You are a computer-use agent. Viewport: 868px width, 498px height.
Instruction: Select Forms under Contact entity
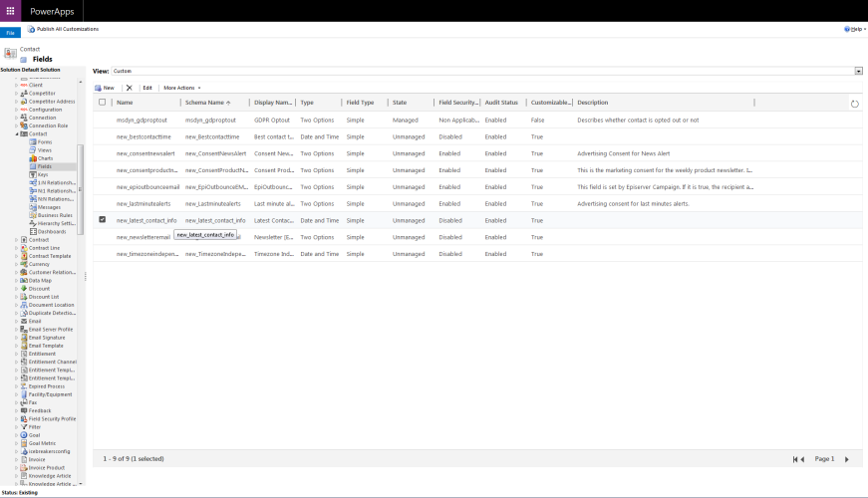(x=45, y=141)
